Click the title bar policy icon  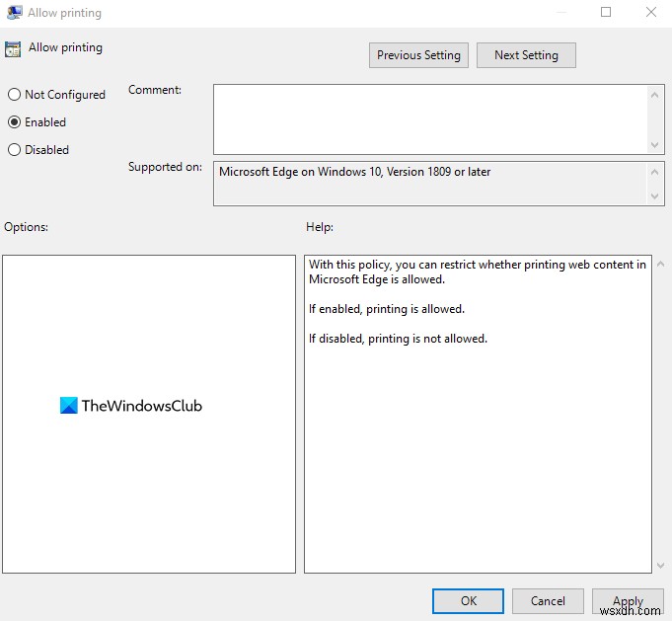(x=15, y=13)
